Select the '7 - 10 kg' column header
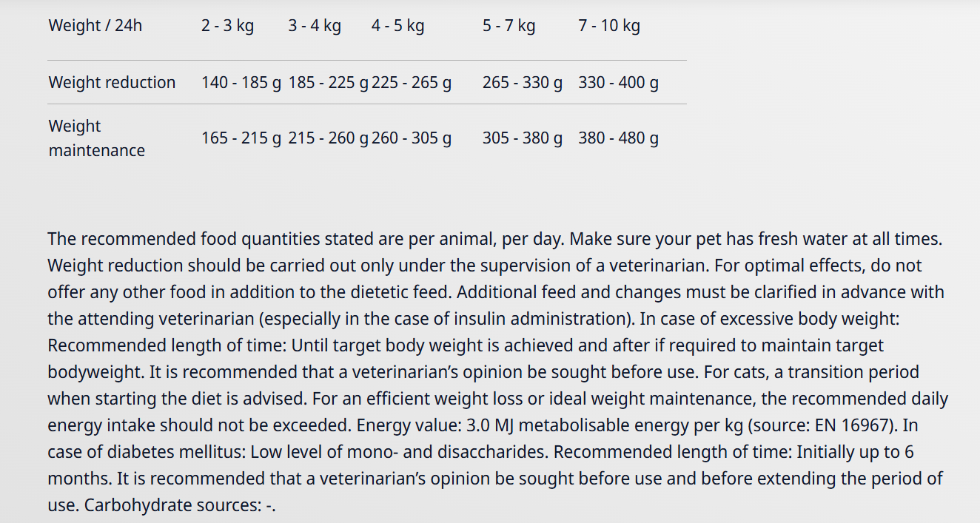980x523 pixels. point(609,26)
